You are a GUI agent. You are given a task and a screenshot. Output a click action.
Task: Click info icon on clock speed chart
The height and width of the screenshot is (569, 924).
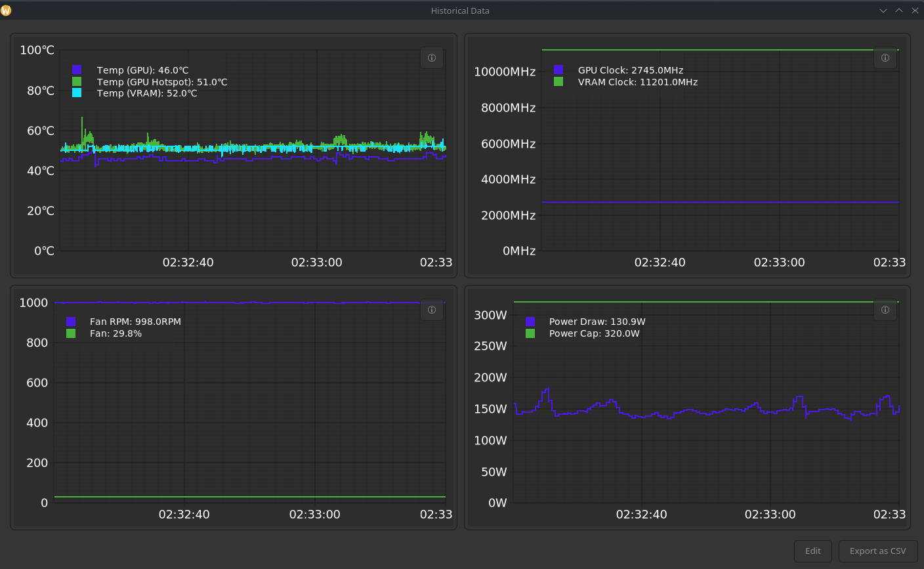pyautogui.click(x=885, y=58)
